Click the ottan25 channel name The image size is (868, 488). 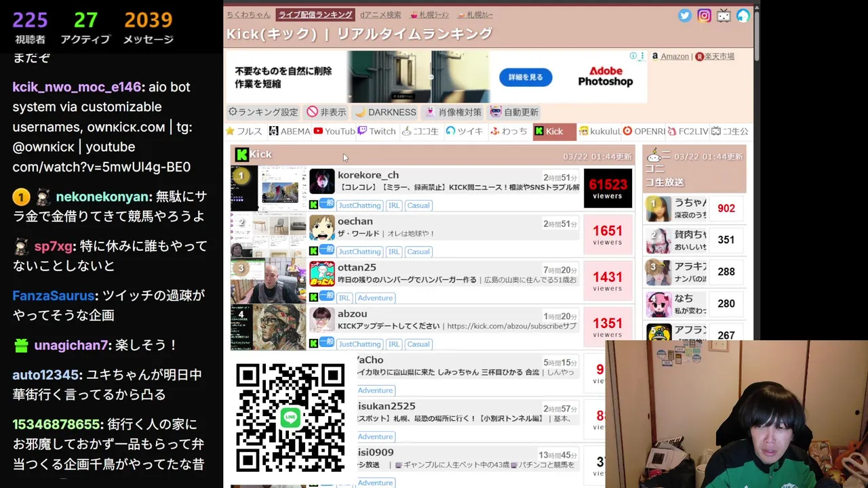[x=357, y=267]
